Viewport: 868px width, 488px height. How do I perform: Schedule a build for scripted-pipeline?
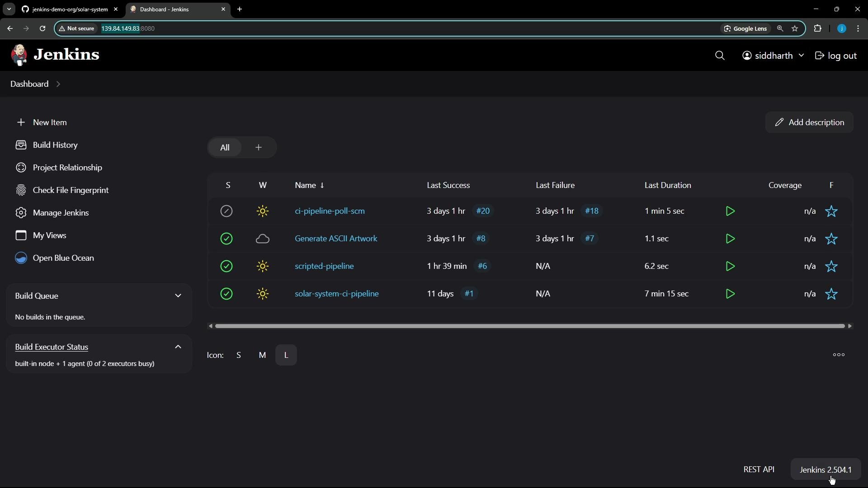pos(730,267)
